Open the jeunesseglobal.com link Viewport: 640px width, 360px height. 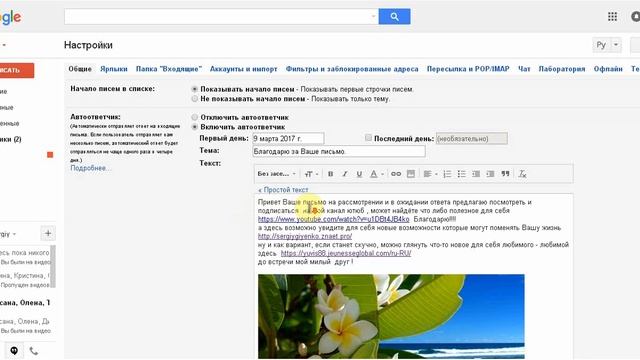pyautogui.click(x=346, y=253)
